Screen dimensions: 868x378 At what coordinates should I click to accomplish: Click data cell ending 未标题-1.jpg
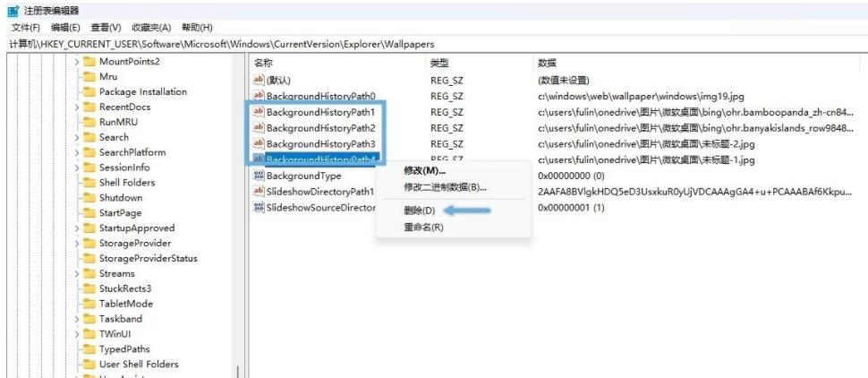pos(646,160)
